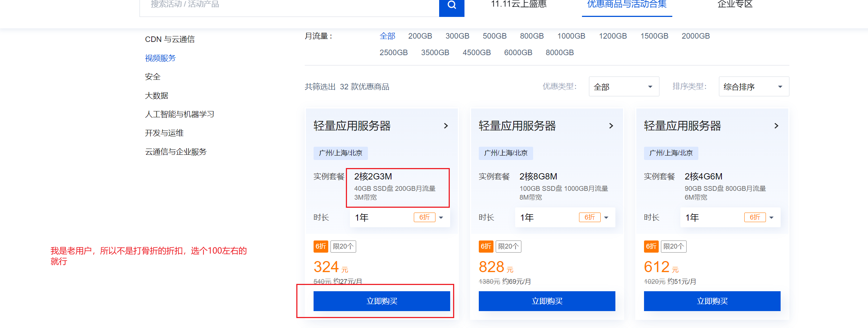
Task: Click the blue search magnifier icon
Action: (x=452, y=5)
